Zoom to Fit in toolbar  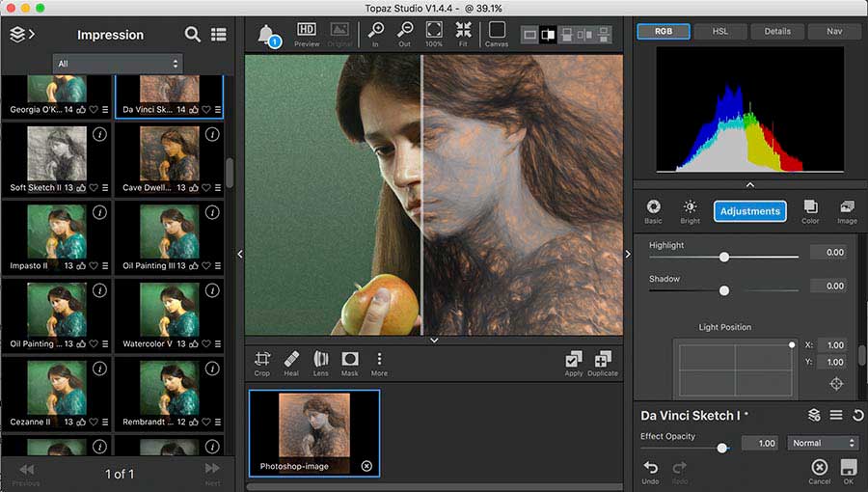pos(463,33)
